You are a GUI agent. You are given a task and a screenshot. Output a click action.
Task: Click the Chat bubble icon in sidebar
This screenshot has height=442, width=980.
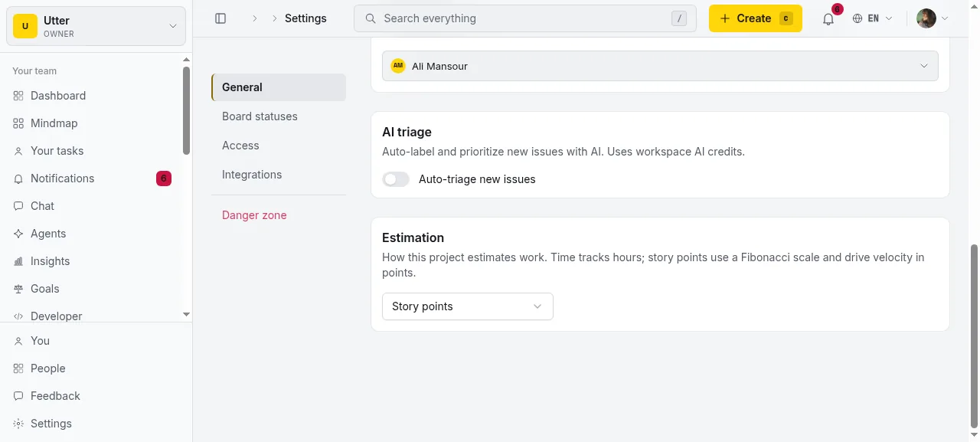tap(18, 206)
